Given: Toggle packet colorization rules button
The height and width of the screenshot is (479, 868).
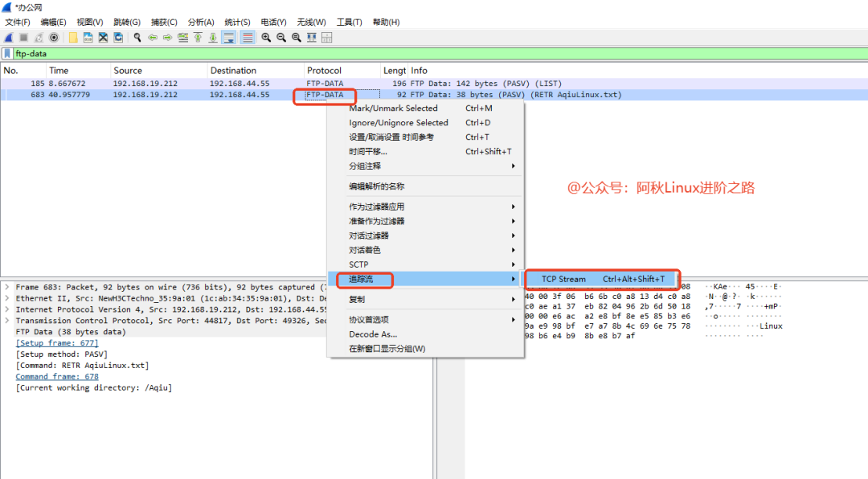Looking at the screenshot, I should [x=248, y=37].
